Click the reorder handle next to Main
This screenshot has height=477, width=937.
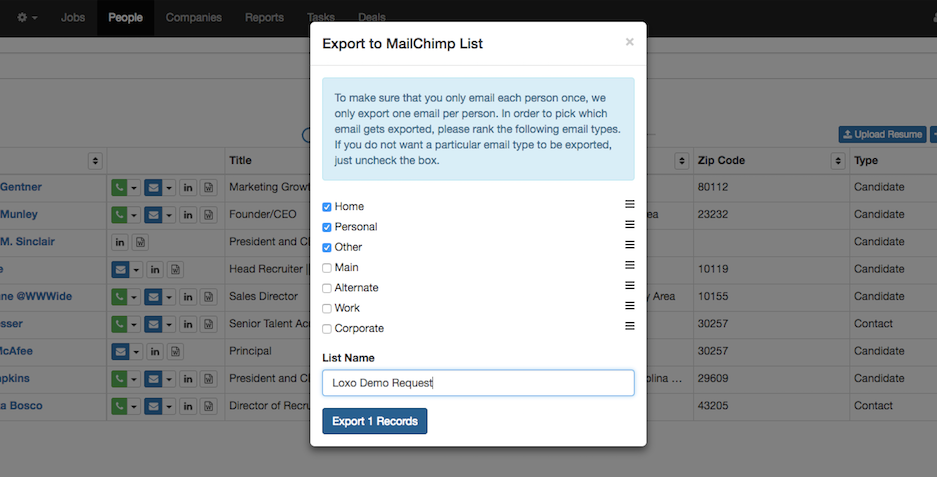pos(630,265)
